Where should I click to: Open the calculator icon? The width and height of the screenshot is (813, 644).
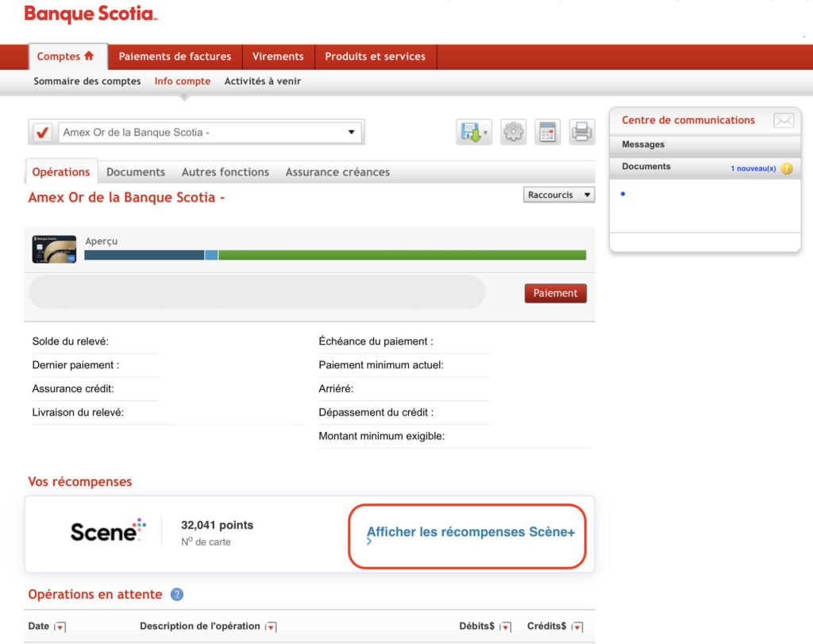click(547, 132)
